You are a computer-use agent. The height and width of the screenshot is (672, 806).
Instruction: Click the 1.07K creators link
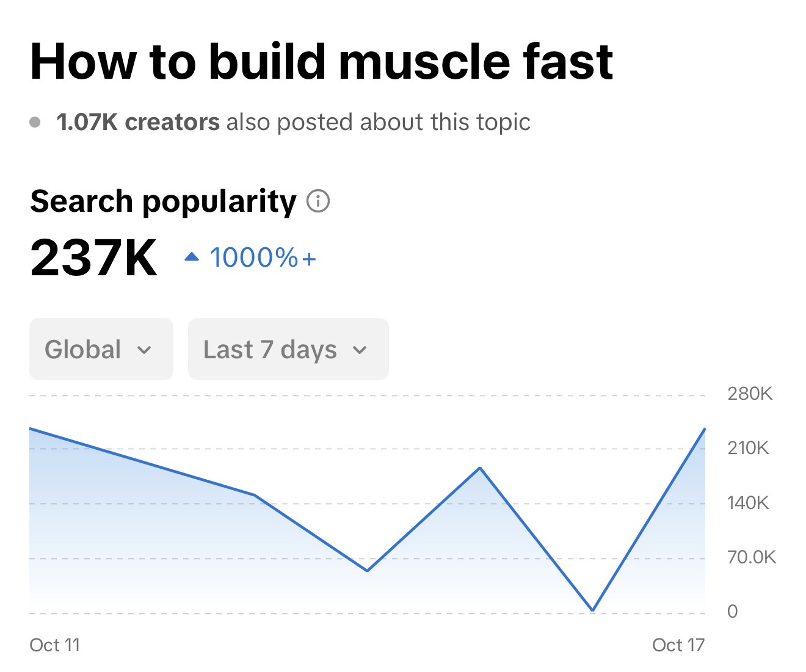click(x=137, y=121)
